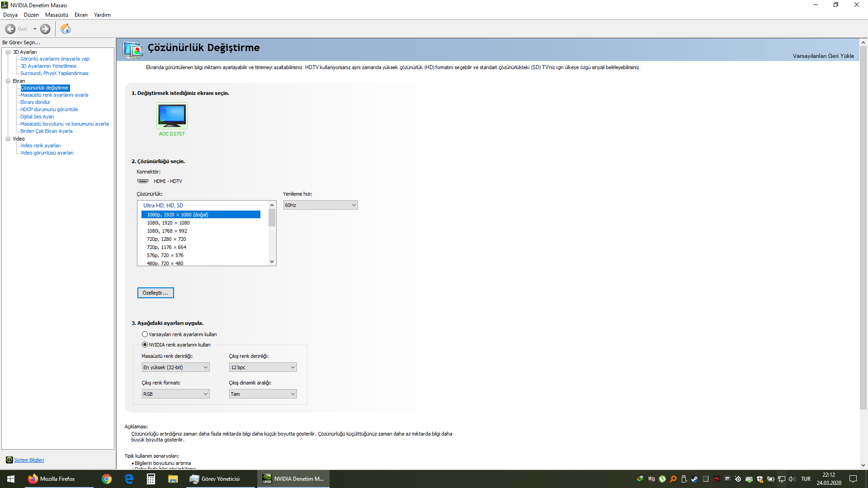
Task: Select the AOC D2757 monitor icon
Action: point(172,116)
